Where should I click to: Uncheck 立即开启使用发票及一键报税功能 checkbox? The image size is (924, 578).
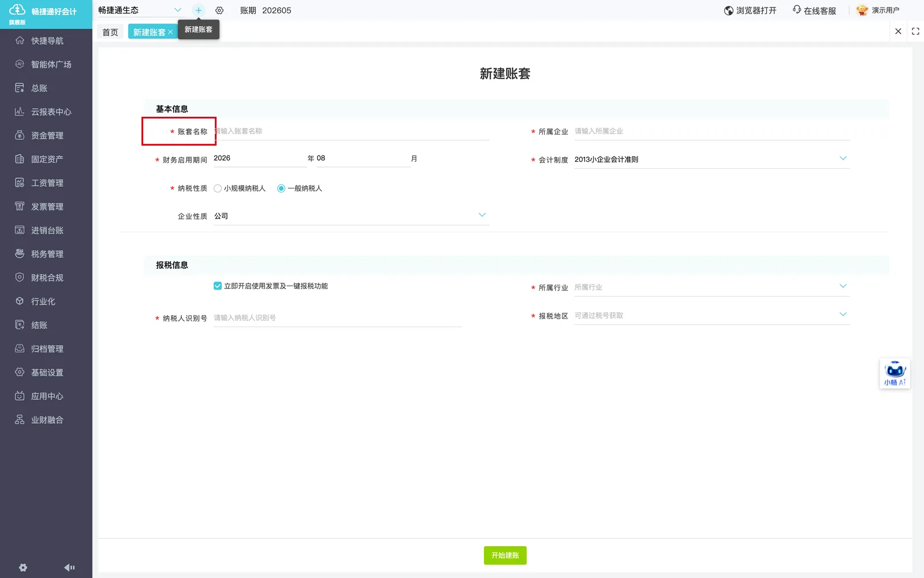click(218, 286)
